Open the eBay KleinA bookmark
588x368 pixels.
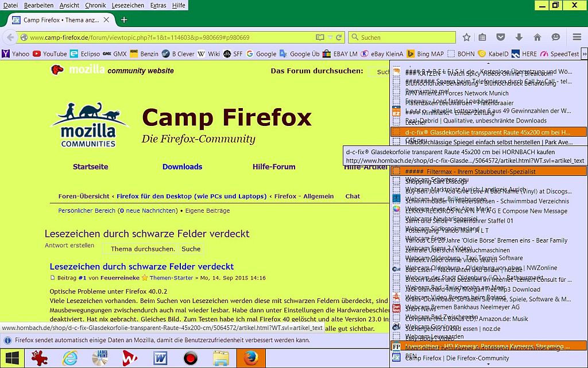pos(382,53)
